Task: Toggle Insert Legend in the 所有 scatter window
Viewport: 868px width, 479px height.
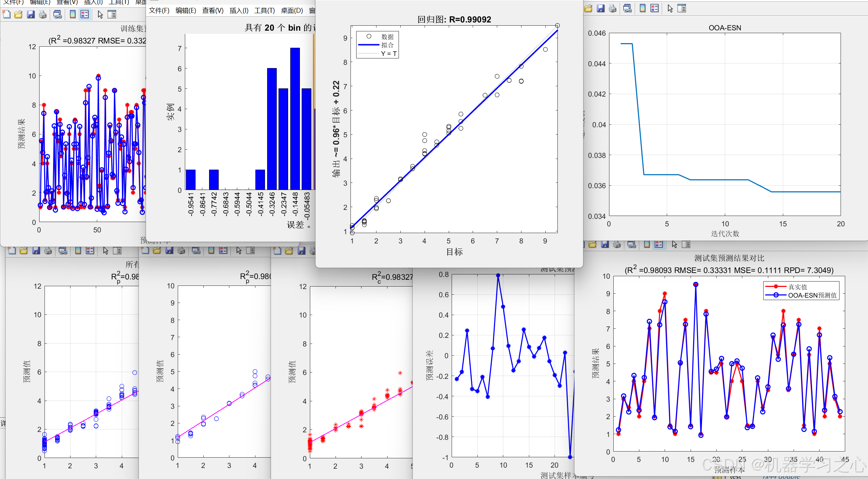Action: click(x=90, y=251)
